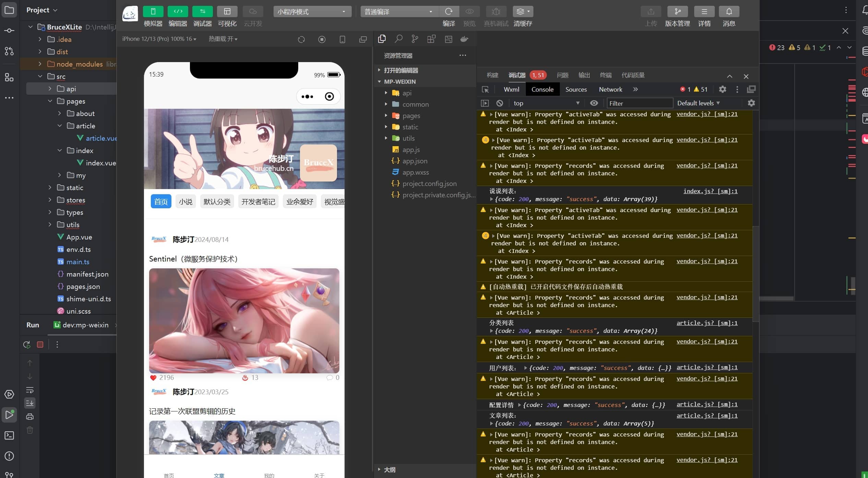Open the index.js? [sm]:1 source link

pos(710,191)
